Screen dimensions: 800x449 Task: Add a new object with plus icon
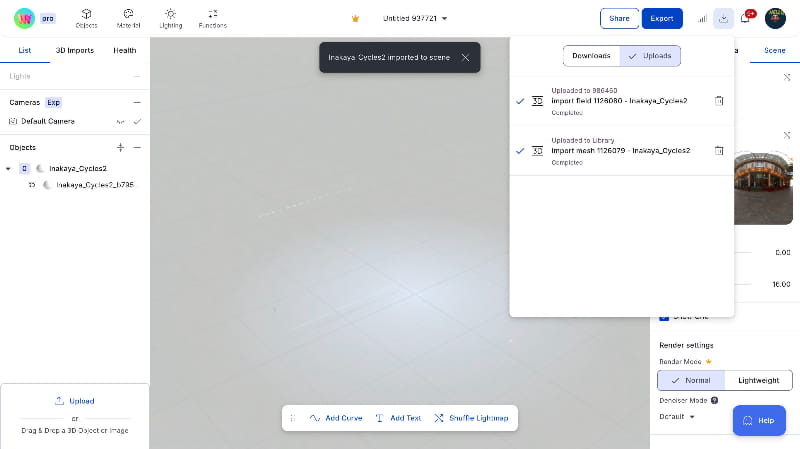click(120, 147)
